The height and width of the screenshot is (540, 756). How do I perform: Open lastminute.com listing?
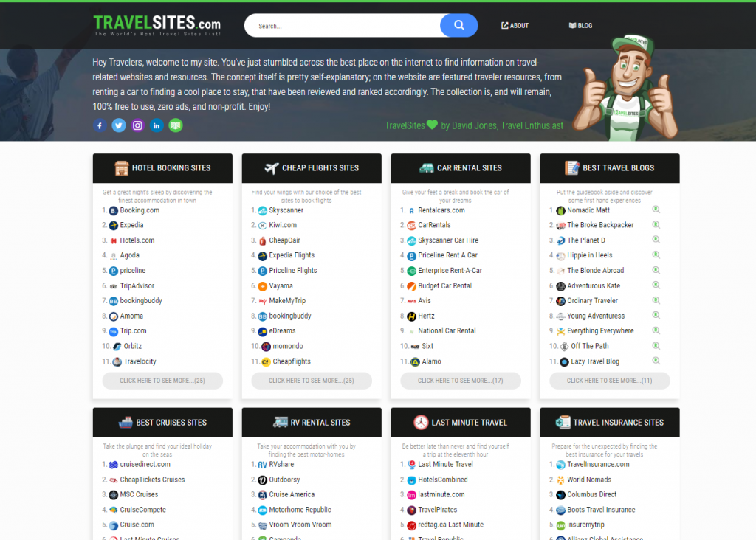click(441, 494)
